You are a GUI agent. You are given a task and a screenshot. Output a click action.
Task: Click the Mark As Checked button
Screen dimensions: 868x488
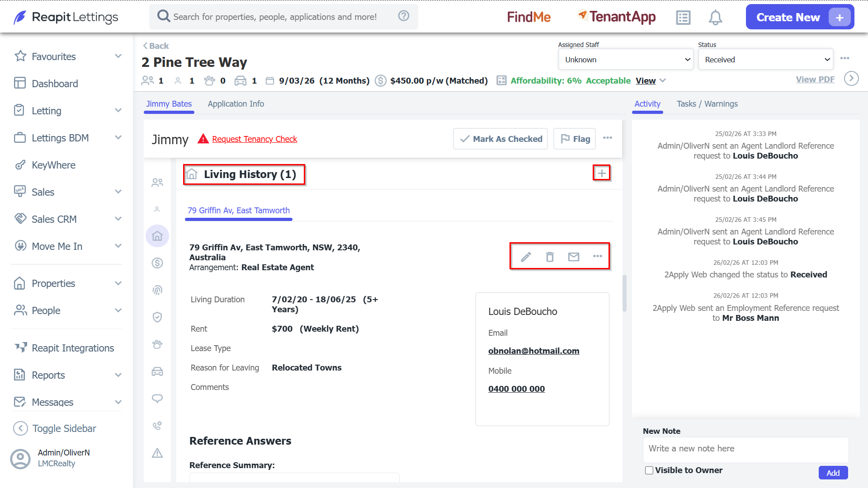point(500,139)
